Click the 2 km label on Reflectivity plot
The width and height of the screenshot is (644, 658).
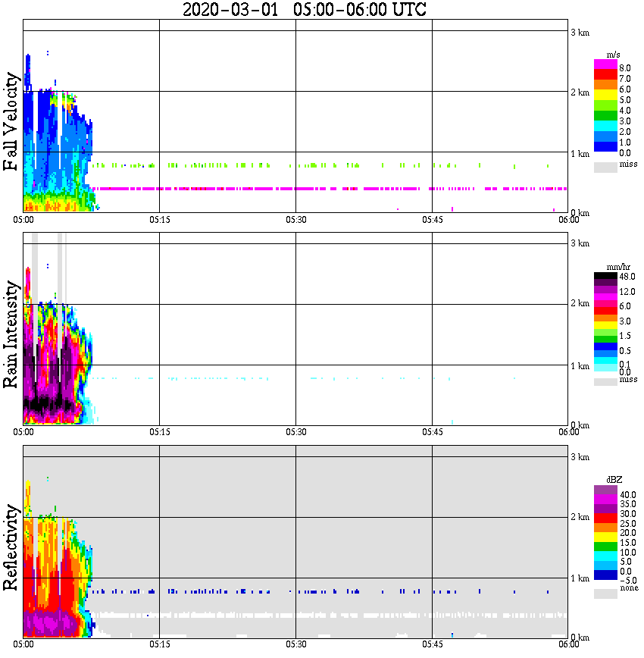(x=580, y=517)
